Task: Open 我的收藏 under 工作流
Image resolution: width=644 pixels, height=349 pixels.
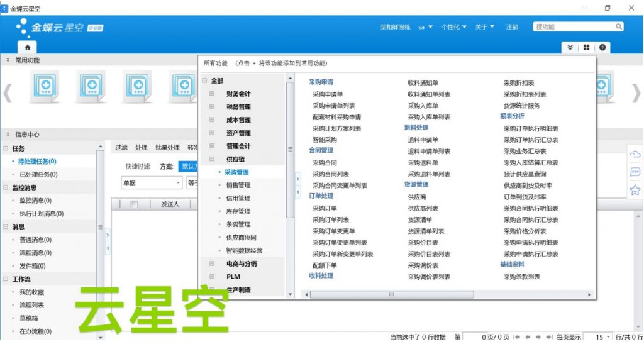Action: pos(31,292)
